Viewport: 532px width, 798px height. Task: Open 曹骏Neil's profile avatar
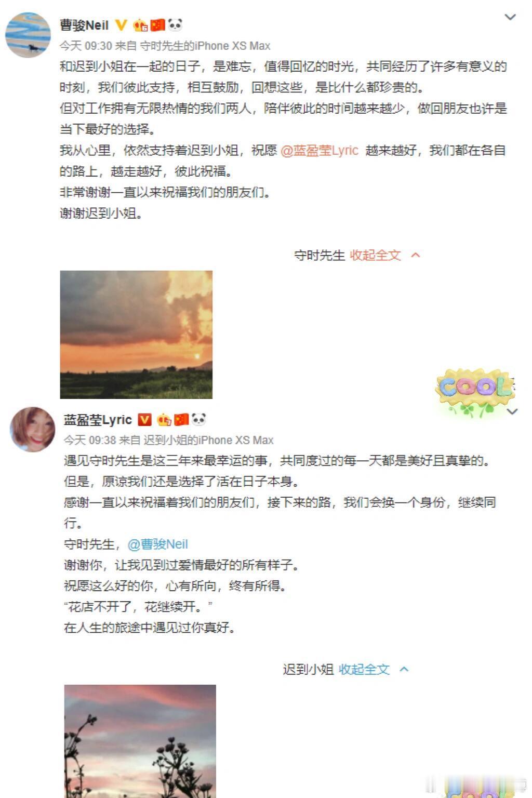[x=28, y=35]
